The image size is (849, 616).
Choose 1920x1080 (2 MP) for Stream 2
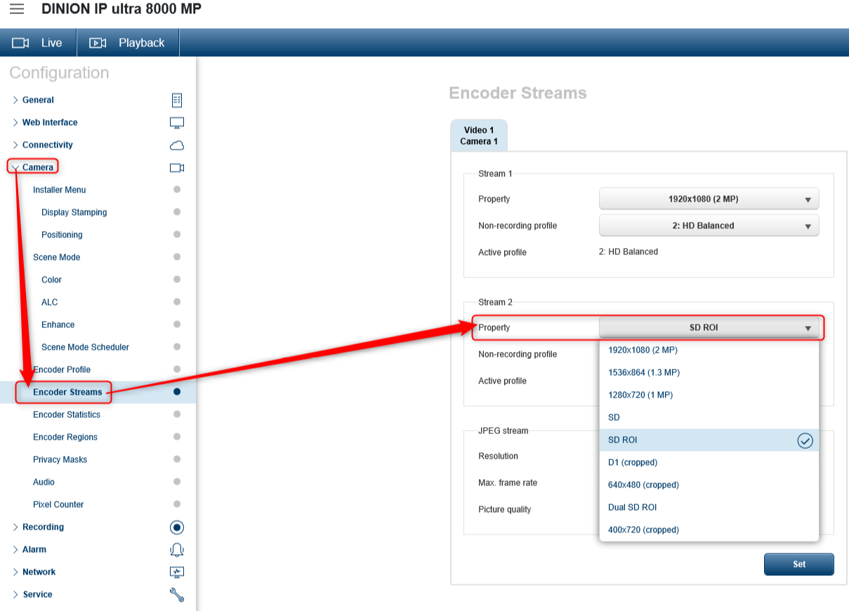pyautogui.click(x=709, y=350)
